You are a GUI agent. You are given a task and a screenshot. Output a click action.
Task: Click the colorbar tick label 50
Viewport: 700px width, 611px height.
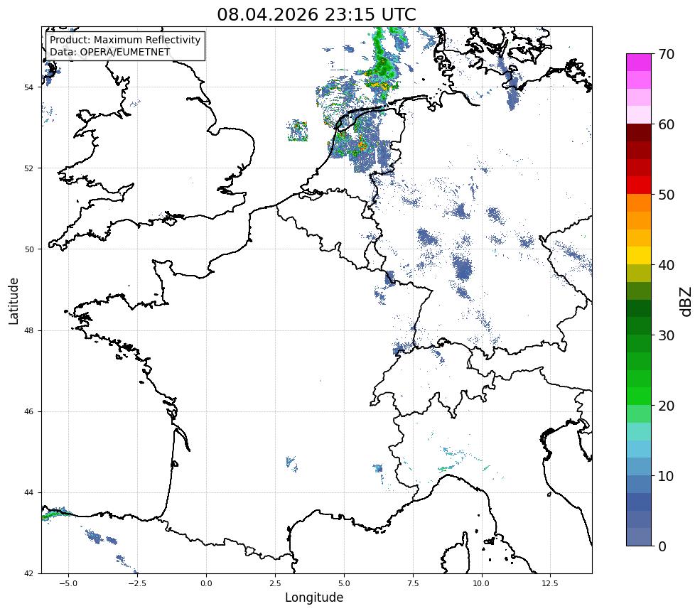tap(666, 195)
